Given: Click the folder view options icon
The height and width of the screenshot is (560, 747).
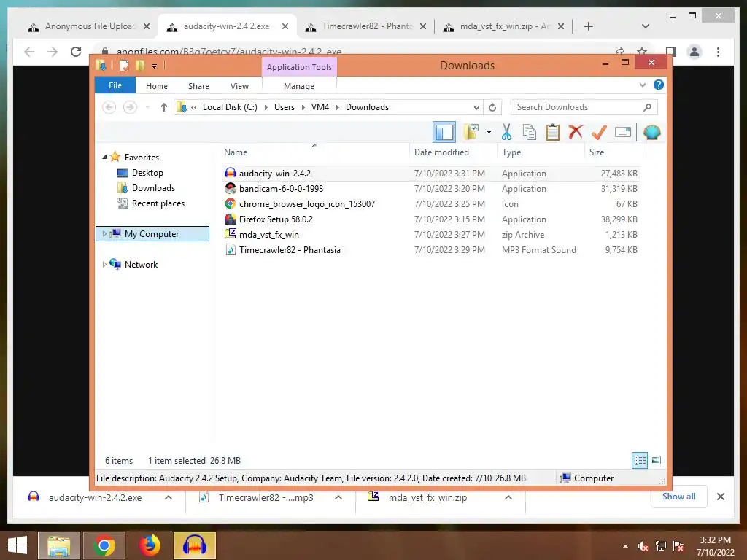Looking at the screenshot, I should pos(471,132).
